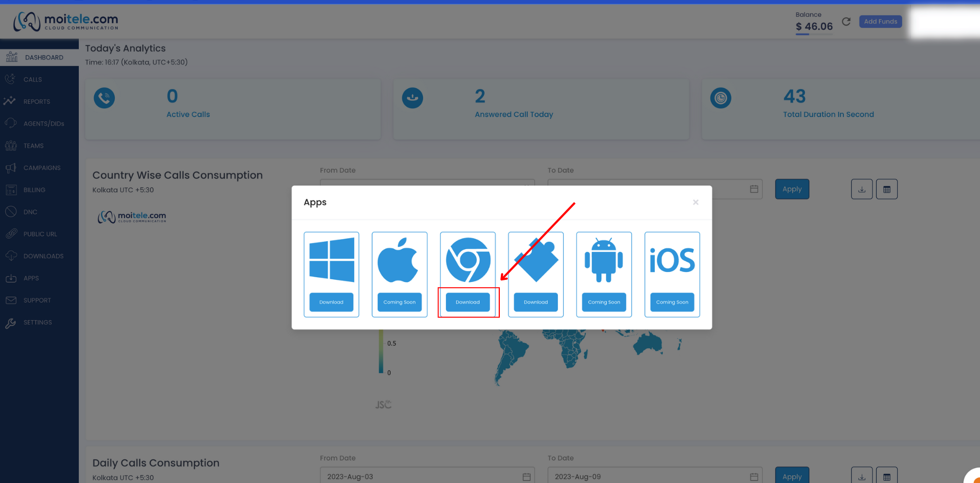Click the Dashboard chart icon in sidebar

tap(12, 57)
